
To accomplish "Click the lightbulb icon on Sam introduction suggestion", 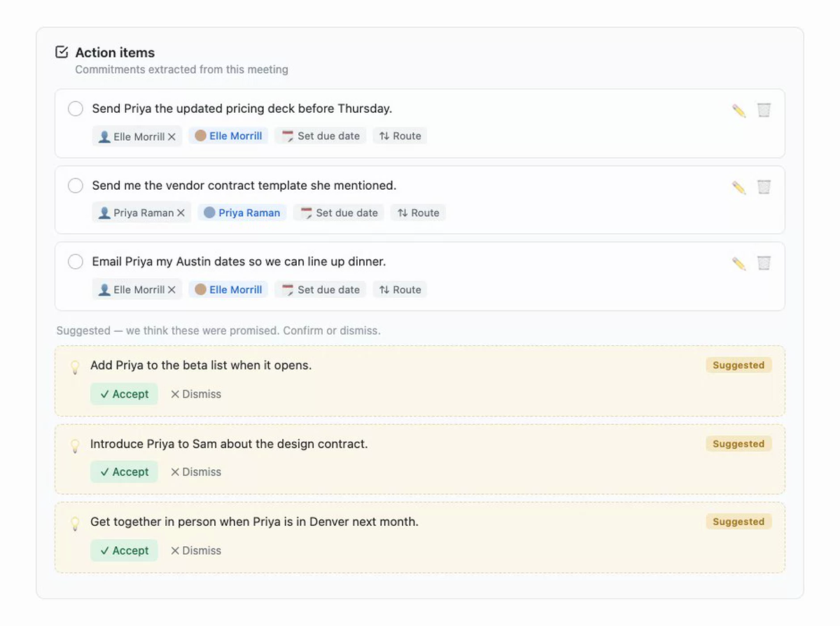I will pos(75,446).
